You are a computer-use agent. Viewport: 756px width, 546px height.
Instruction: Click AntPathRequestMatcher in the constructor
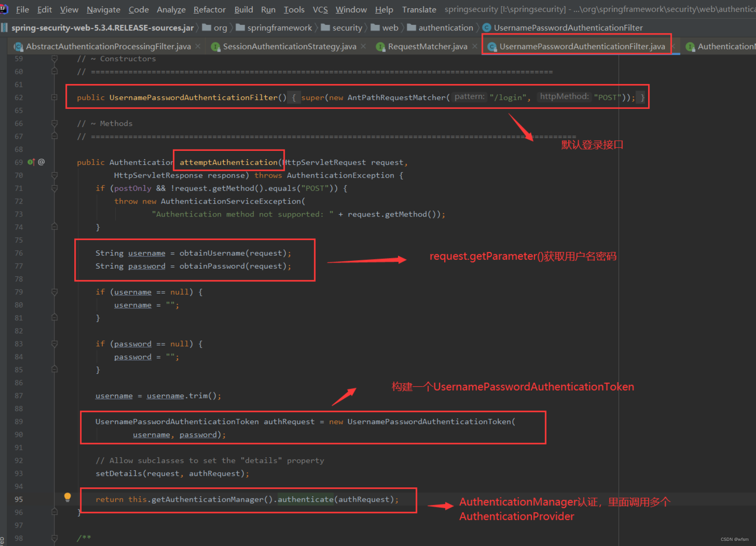tap(396, 97)
